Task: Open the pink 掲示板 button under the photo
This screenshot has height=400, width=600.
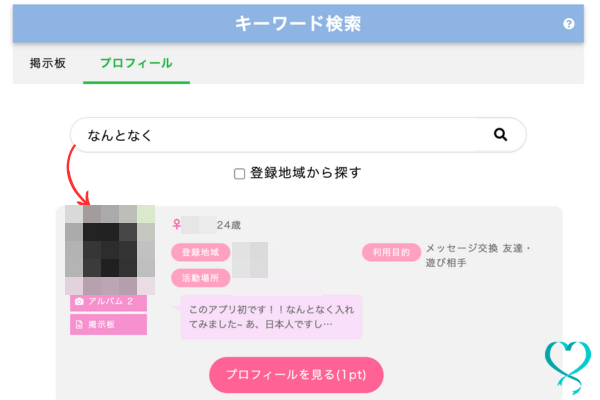Action: [x=108, y=325]
